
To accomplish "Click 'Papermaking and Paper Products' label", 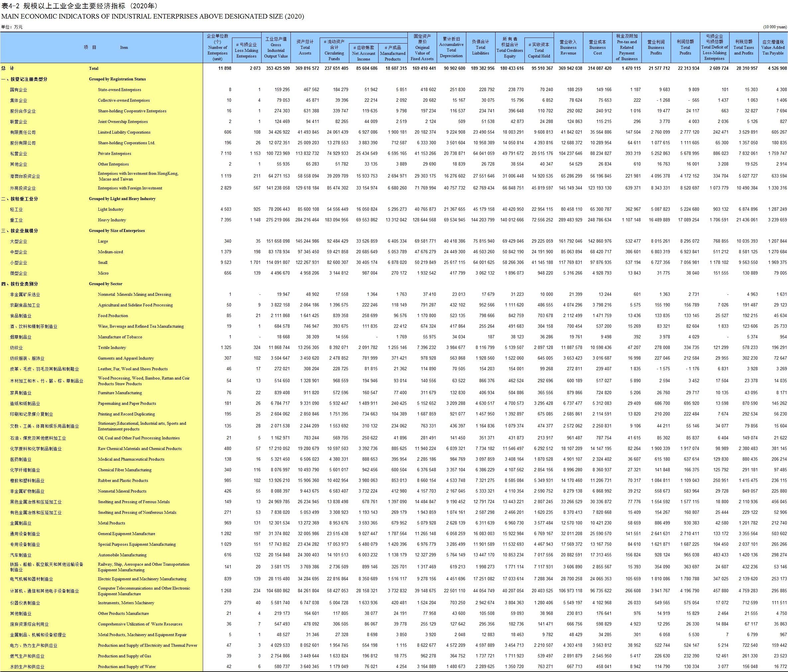I will pos(127,404).
